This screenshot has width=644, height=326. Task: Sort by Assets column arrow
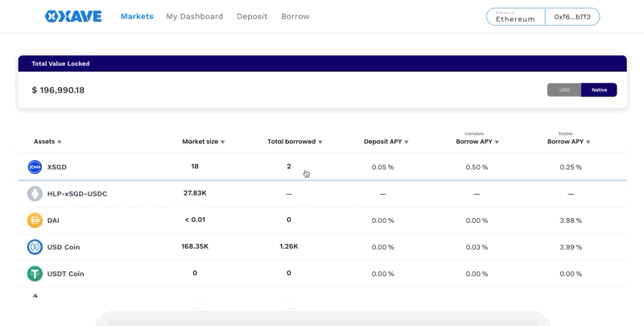60,142
